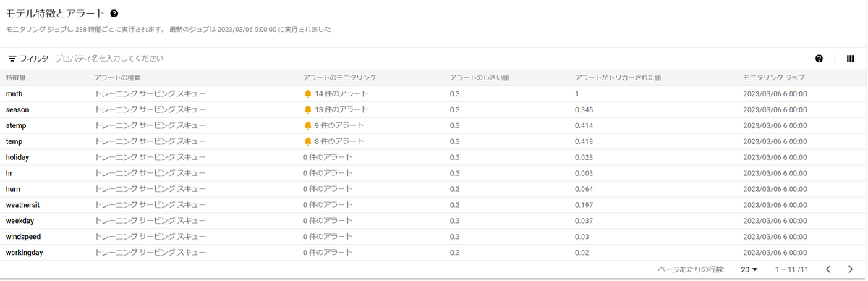Open rows-per-page dropdown showing 20
Viewport: 868px width, 281px height.
pyautogui.click(x=749, y=269)
